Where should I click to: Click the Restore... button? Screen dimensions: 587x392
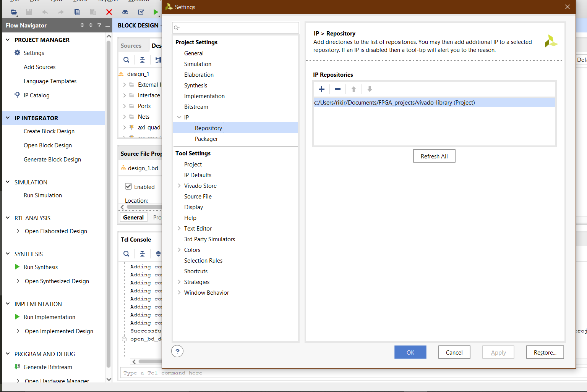coord(545,352)
